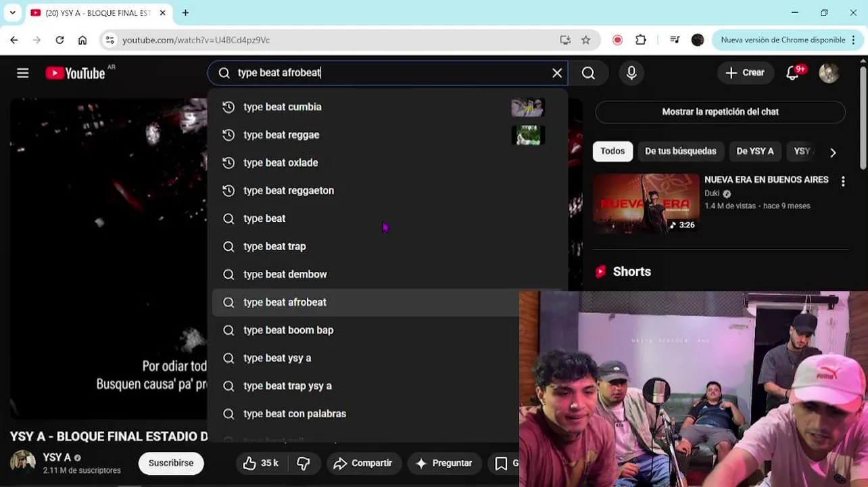Viewport: 868px width, 487px height.
Task: Choose the 'type beat reggaeton' suggestion
Action: pyautogui.click(x=387, y=190)
